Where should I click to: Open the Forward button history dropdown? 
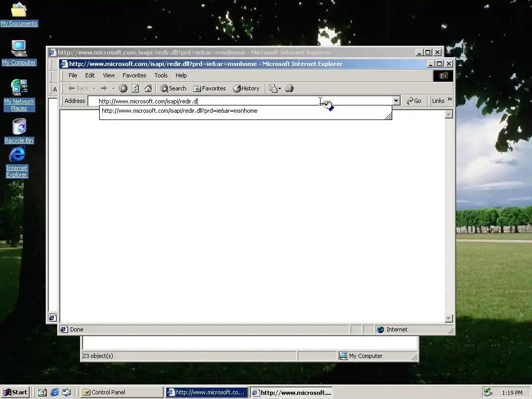click(x=113, y=88)
